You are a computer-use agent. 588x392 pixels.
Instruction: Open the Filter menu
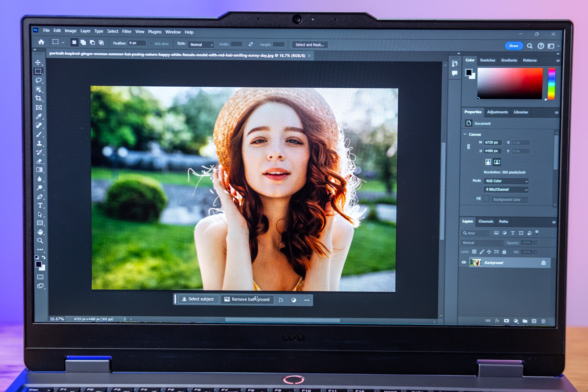126,32
